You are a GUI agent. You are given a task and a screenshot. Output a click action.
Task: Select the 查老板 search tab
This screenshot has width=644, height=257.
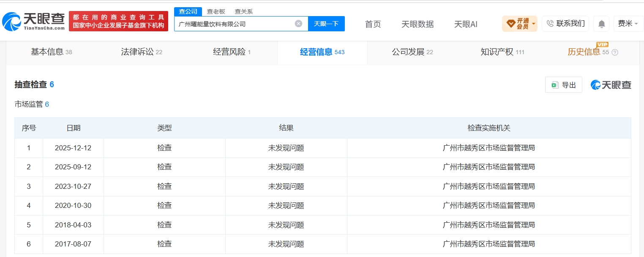coord(216,11)
